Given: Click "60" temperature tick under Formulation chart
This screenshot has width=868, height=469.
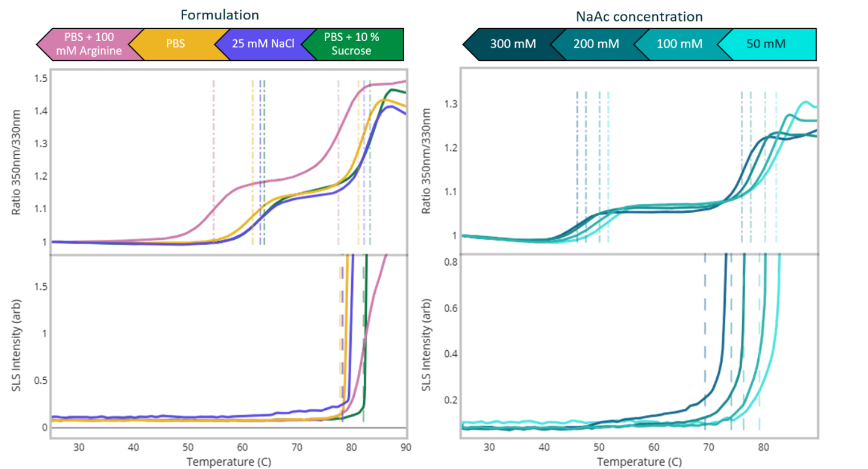Looking at the screenshot, I should (x=242, y=447).
